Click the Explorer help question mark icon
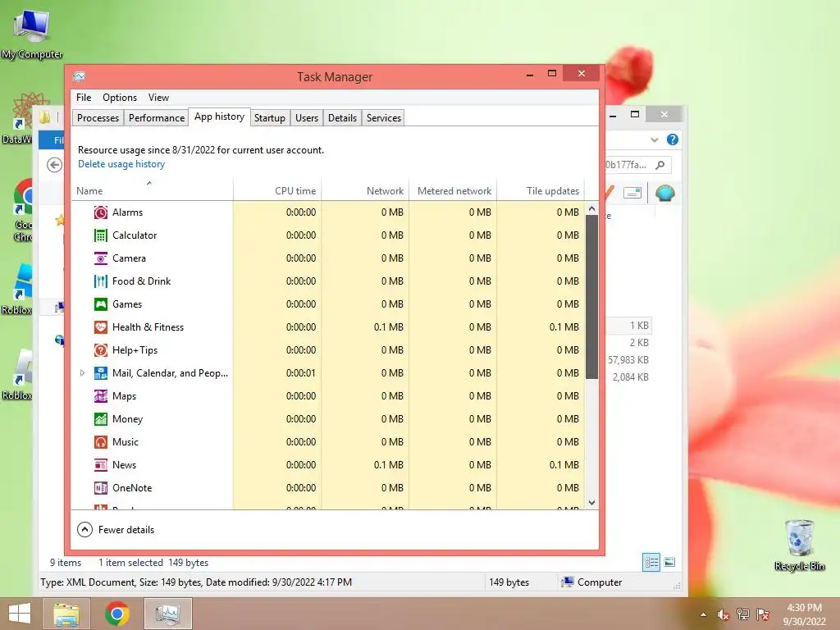 (673, 139)
